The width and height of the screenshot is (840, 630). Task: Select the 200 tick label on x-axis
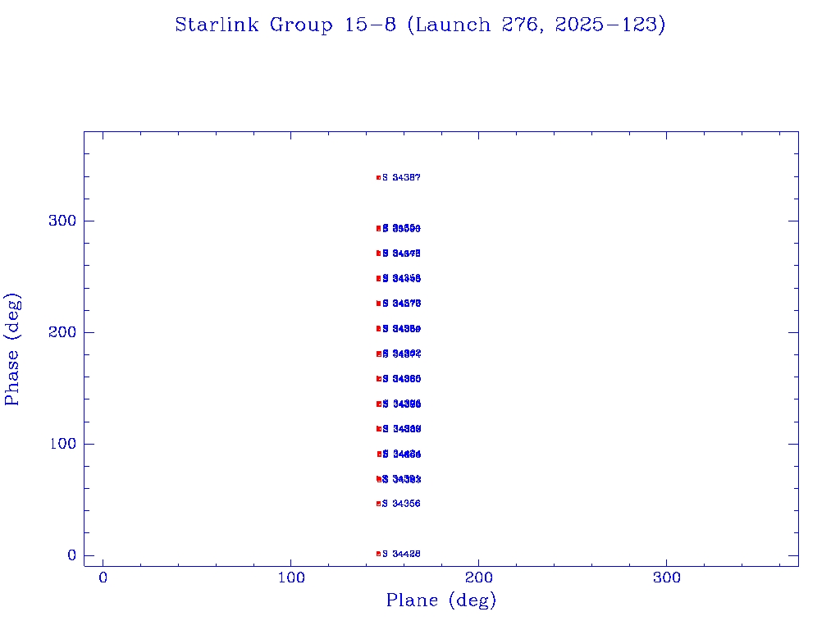point(479,578)
